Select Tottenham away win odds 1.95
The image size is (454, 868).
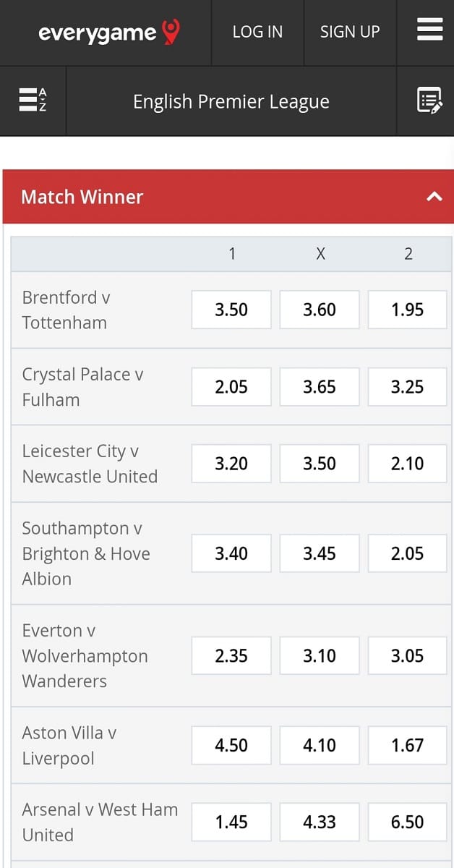(x=407, y=310)
